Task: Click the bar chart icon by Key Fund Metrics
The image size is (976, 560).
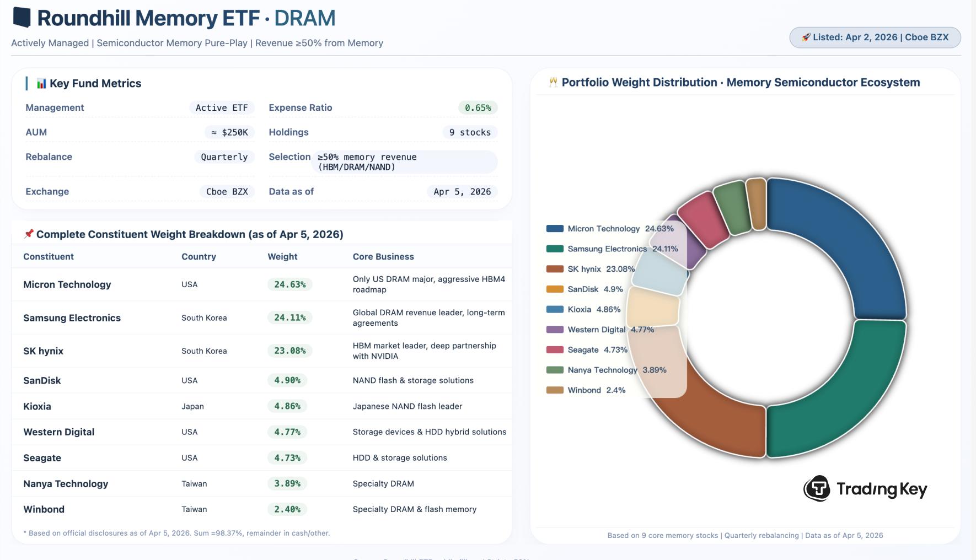Action: click(41, 83)
